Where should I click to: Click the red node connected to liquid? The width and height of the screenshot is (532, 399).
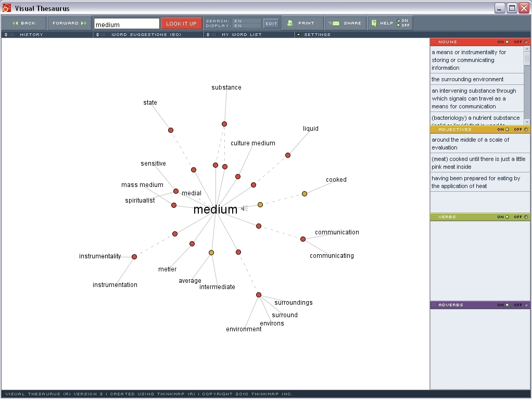pos(288,155)
